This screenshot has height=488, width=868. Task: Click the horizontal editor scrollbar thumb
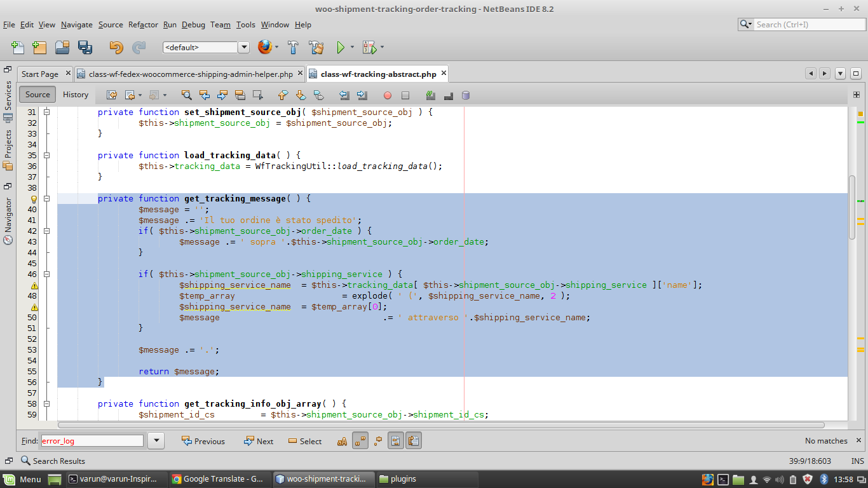point(441,425)
